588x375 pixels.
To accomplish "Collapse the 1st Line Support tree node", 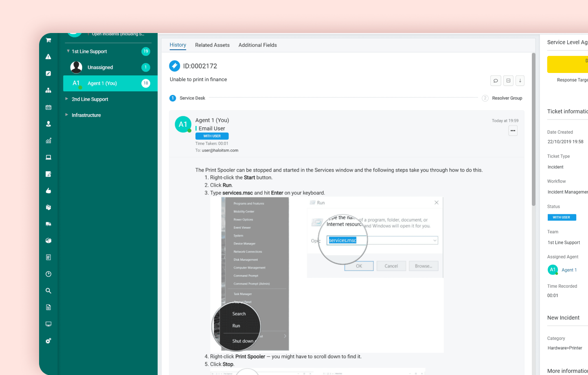I will [x=68, y=51].
